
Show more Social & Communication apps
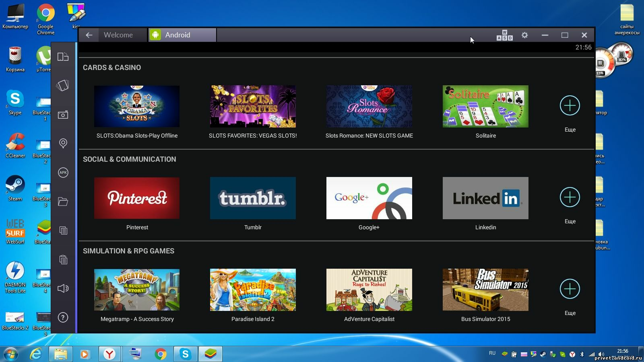click(x=570, y=197)
